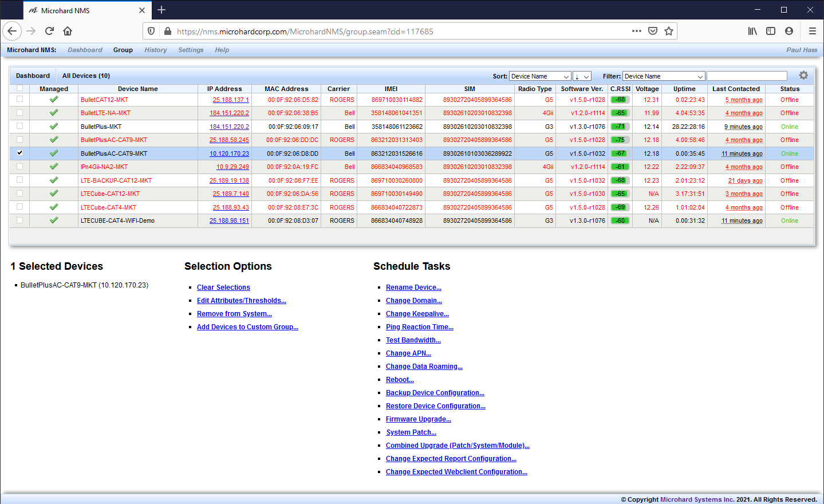Toggle the select-all checkbox in table header
Image resolution: width=824 pixels, height=504 pixels.
[x=20, y=88]
